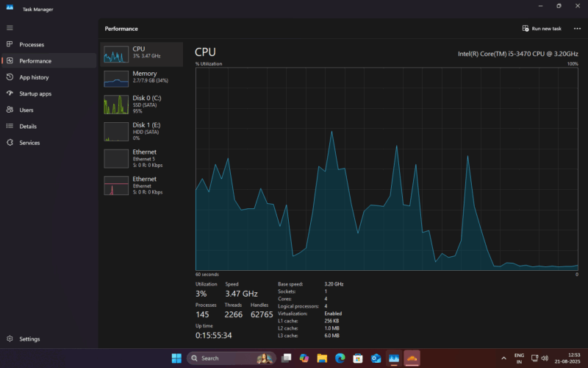This screenshot has height=368, width=588.
Task: Open Outlook from the taskbar
Action: coord(376,358)
